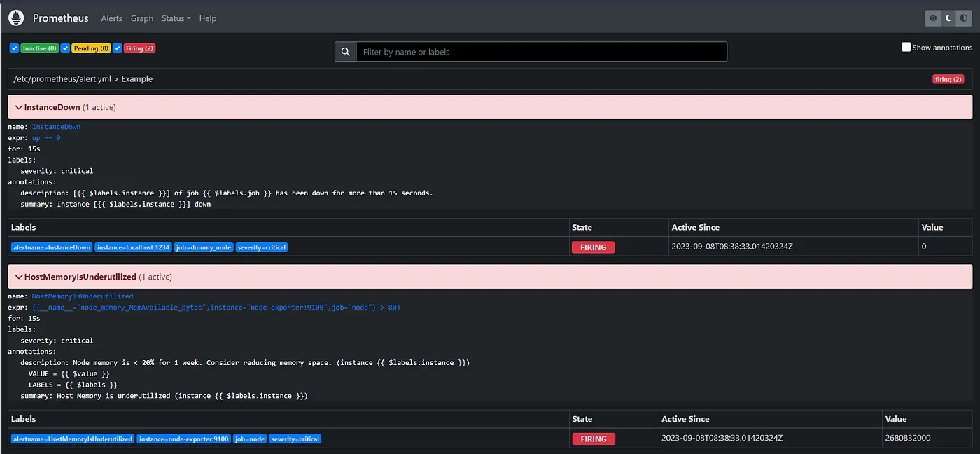Select browser-preferred theme contrast icon

pyautogui.click(x=964, y=18)
